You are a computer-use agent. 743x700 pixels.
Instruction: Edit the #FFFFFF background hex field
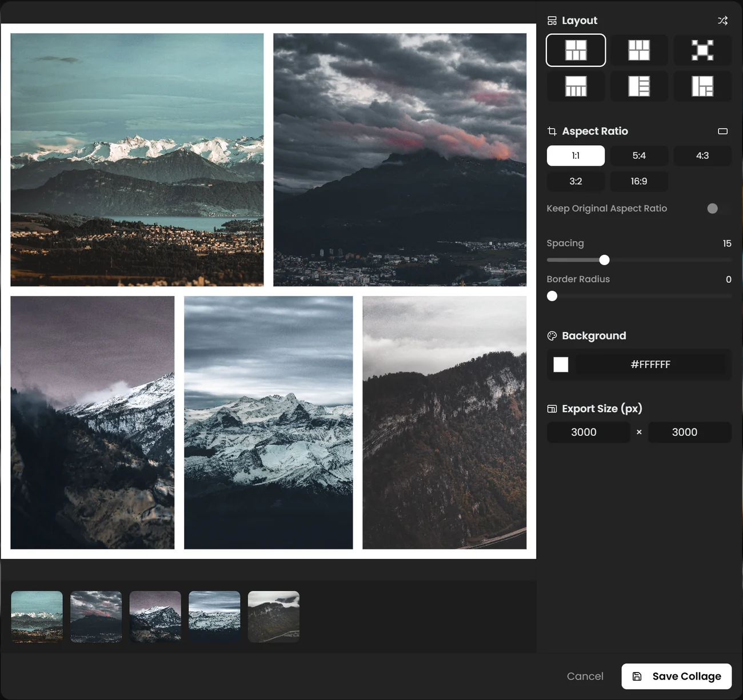pyautogui.click(x=650, y=365)
